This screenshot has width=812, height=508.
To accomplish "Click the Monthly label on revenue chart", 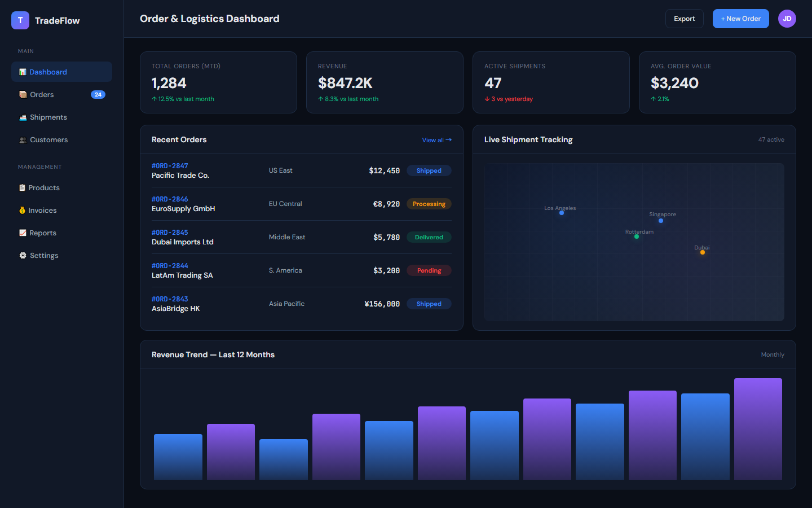I will tap(773, 354).
